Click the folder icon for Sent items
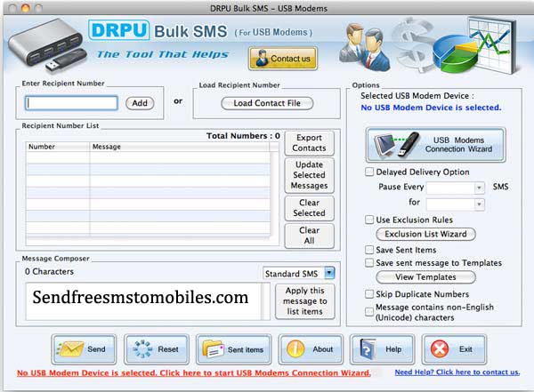 [x=214, y=349]
